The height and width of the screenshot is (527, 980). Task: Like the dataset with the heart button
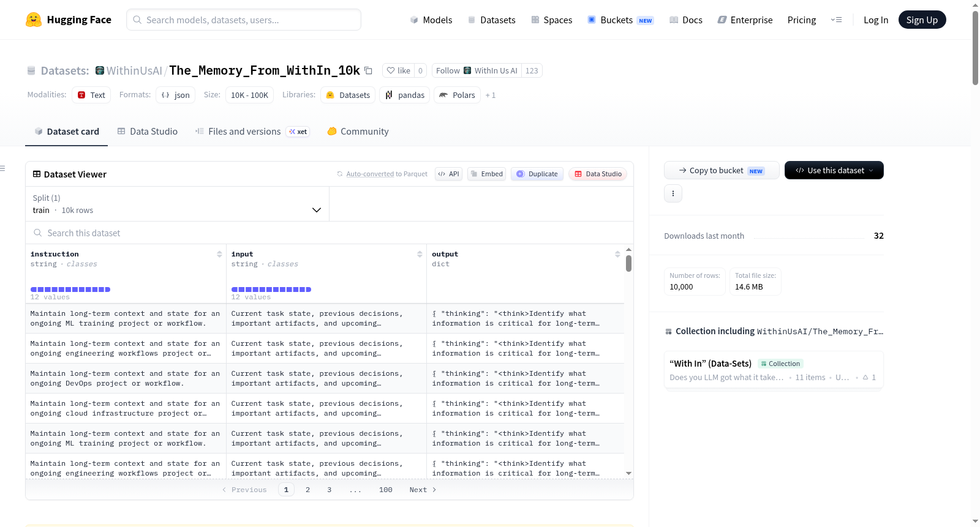click(398, 70)
